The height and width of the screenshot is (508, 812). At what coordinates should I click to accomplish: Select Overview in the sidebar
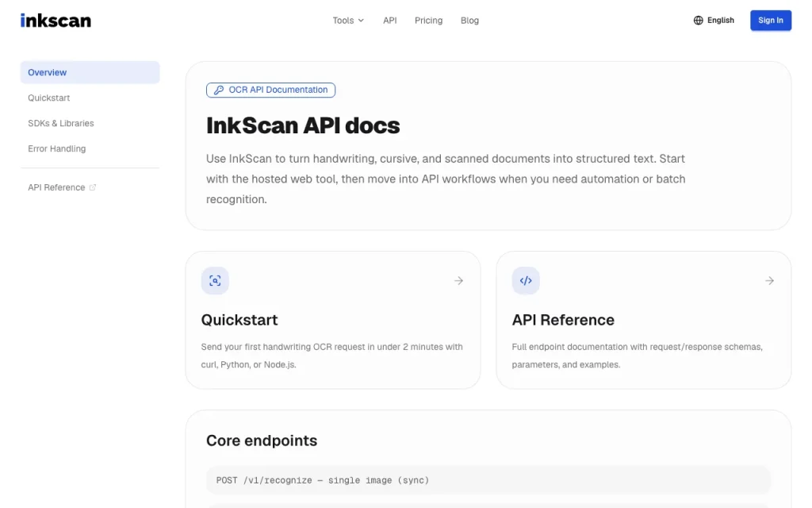pyautogui.click(x=90, y=72)
